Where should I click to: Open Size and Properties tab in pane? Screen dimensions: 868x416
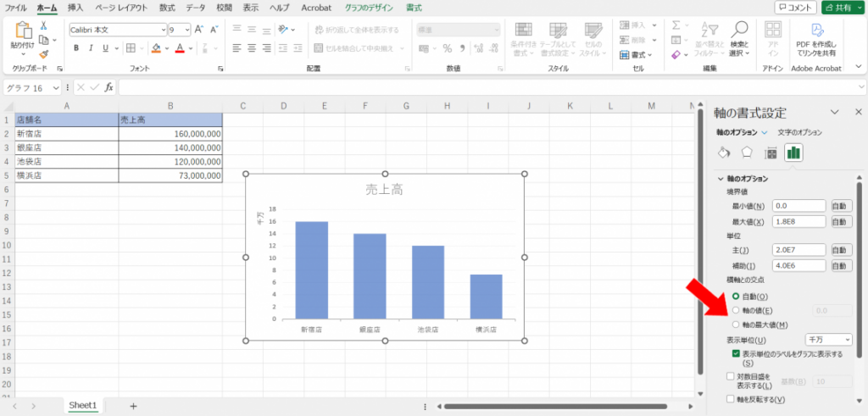770,153
